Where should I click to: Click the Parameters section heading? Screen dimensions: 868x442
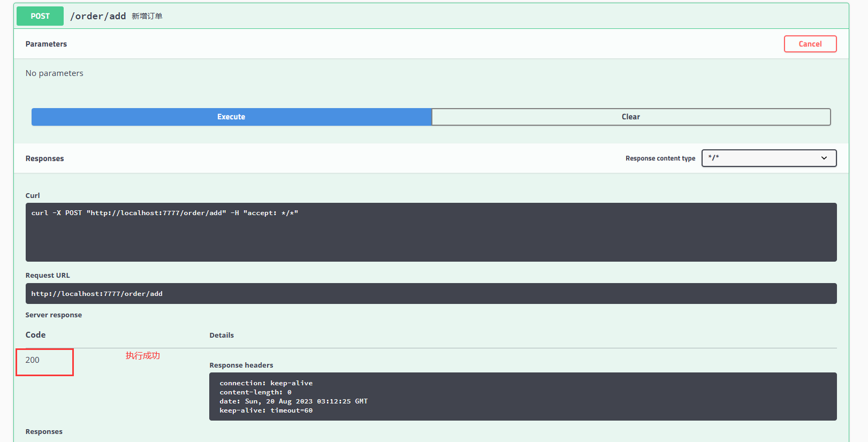46,44
